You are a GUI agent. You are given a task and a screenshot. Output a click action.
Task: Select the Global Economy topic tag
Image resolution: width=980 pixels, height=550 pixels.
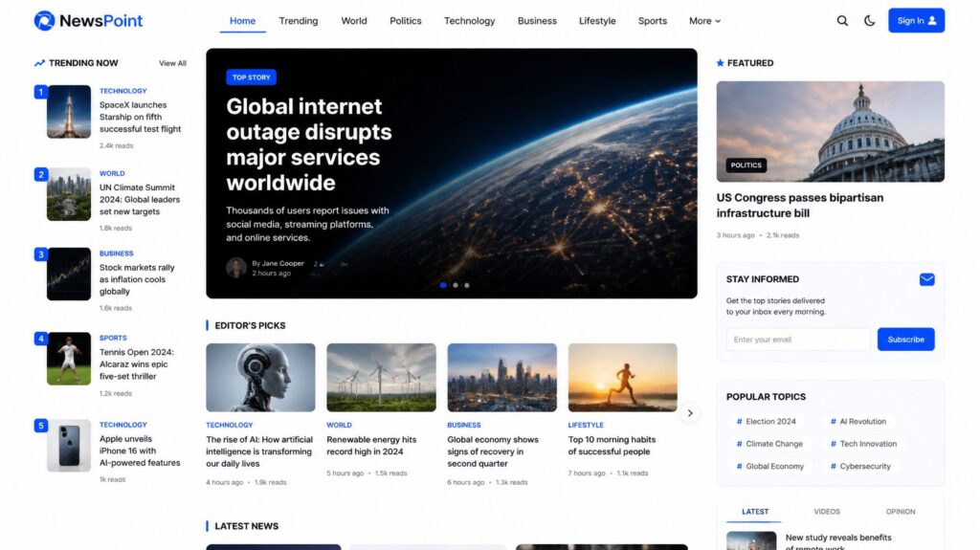pos(770,466)
